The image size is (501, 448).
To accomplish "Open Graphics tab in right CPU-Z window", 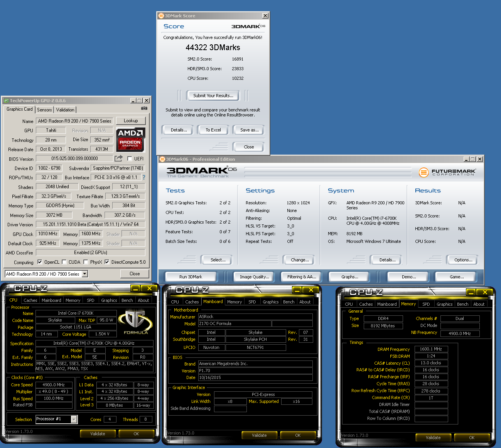I will click(445, 304).
